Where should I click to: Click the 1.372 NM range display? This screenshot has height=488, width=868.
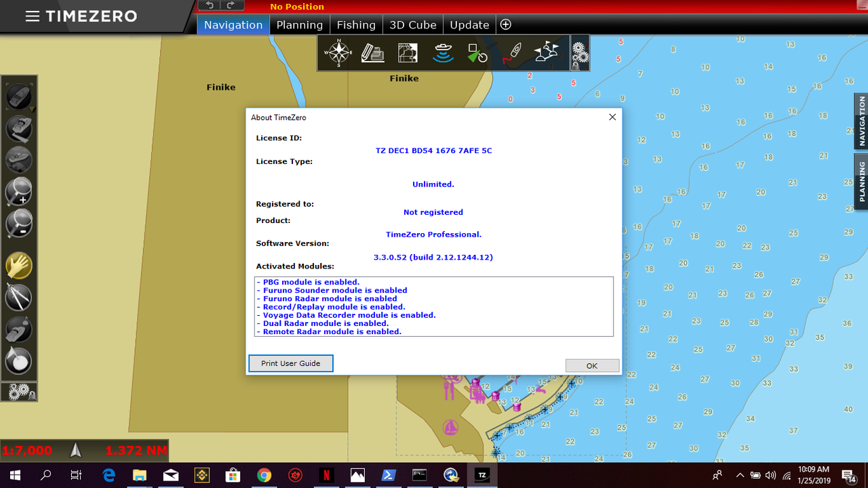pyautogui.click(x=135, y=450)
